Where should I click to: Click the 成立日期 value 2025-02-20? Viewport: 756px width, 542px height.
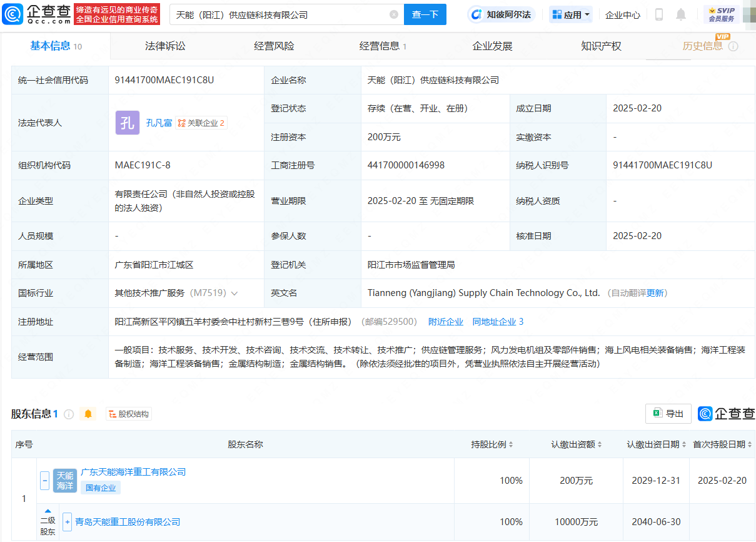[x=637, y=108]
